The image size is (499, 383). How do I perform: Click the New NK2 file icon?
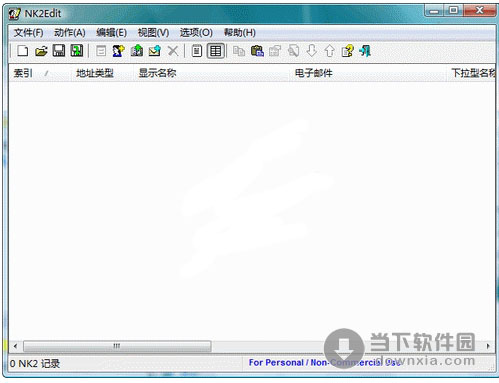(22, 51)
